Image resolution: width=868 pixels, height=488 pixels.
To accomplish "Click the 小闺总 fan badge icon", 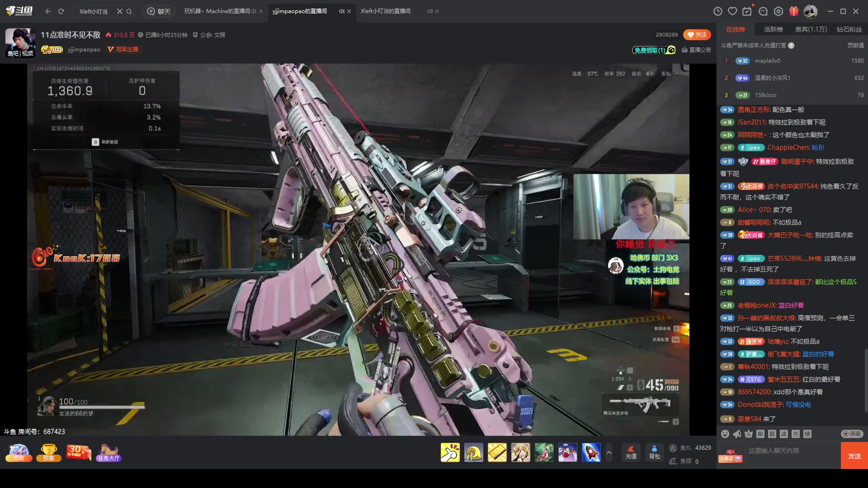I will 731,456.
